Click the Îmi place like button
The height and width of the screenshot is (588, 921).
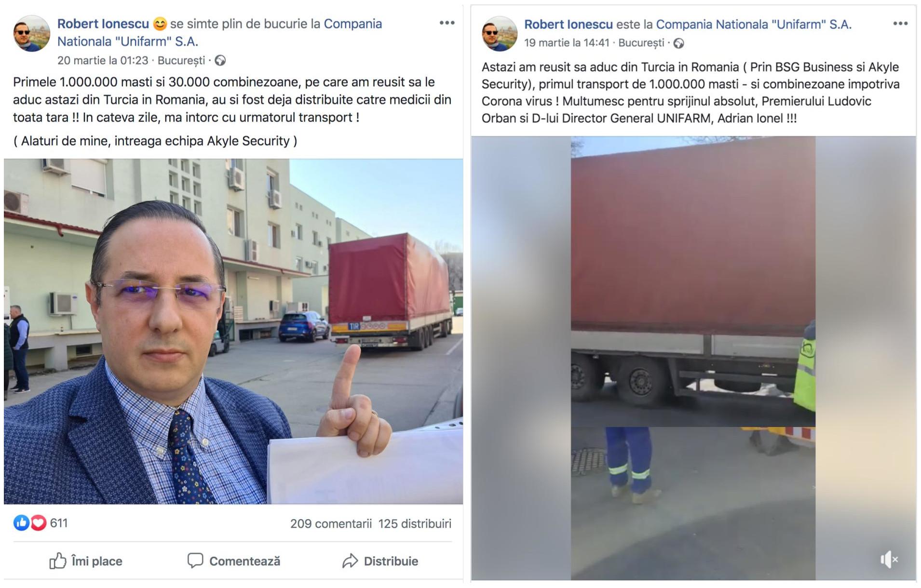(x=86, y=561)
